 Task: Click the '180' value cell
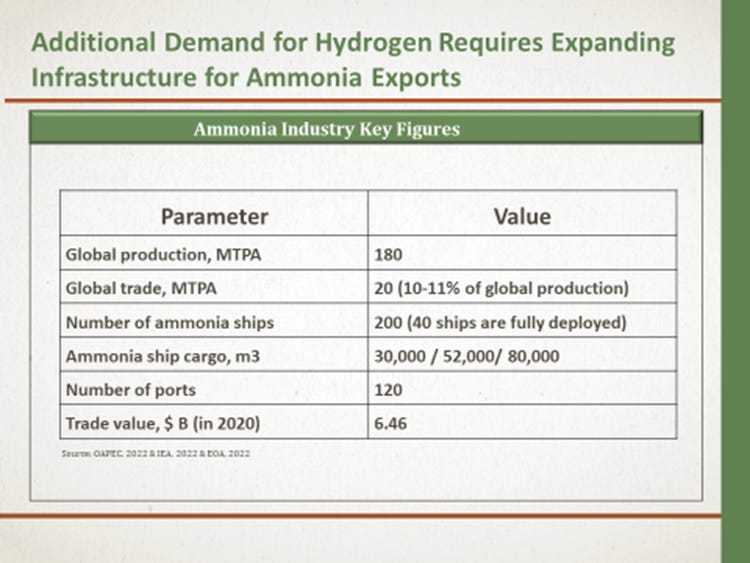pos(522,253)
